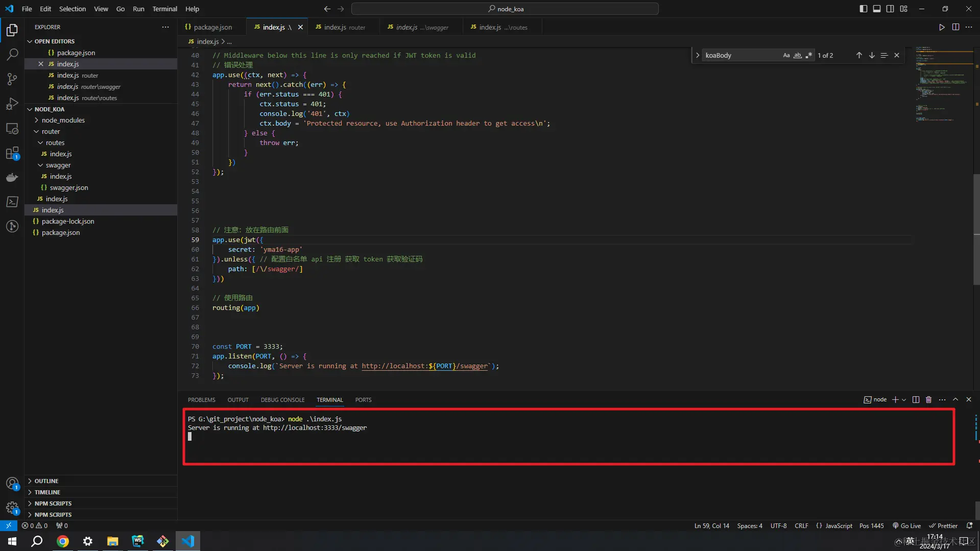The height and width of the screenshot is (551, 980).
Task: Kill the terminal with trash icon
Action: pyautogui.click(x=929, y=400)
